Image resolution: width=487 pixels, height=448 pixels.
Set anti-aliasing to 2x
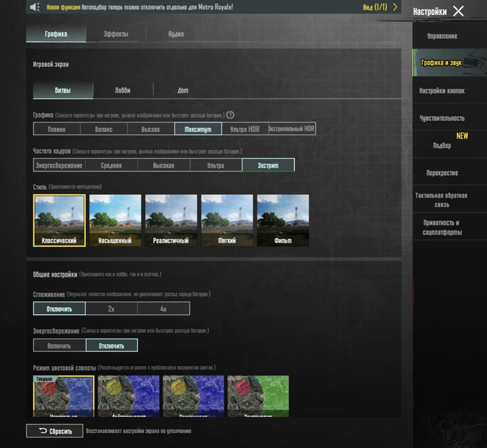(x=111, y=309)
